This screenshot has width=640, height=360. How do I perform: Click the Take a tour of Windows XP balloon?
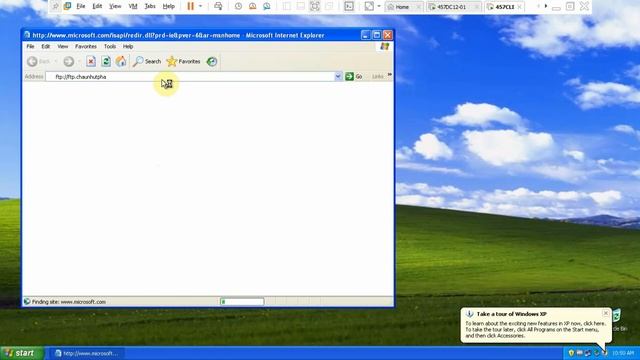(536, 325)
